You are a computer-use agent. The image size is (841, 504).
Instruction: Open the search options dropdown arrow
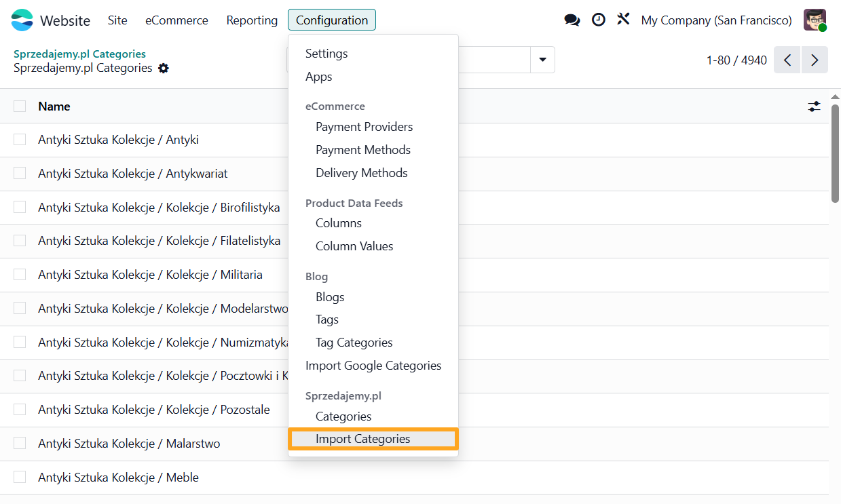tap(542, 60)
